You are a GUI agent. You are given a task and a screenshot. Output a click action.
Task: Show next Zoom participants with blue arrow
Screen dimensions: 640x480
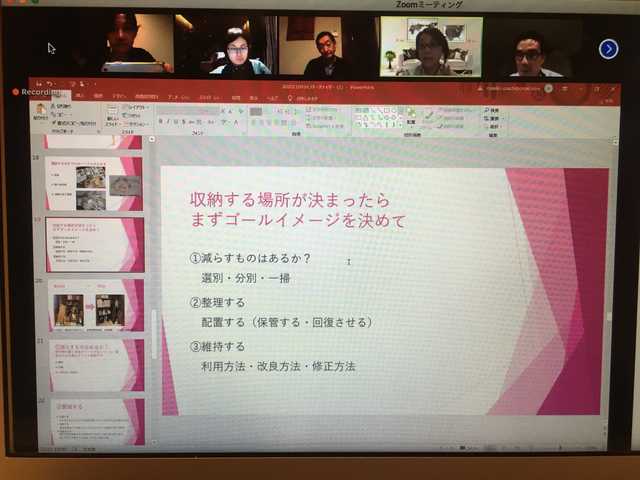click(x=608, y=48)
